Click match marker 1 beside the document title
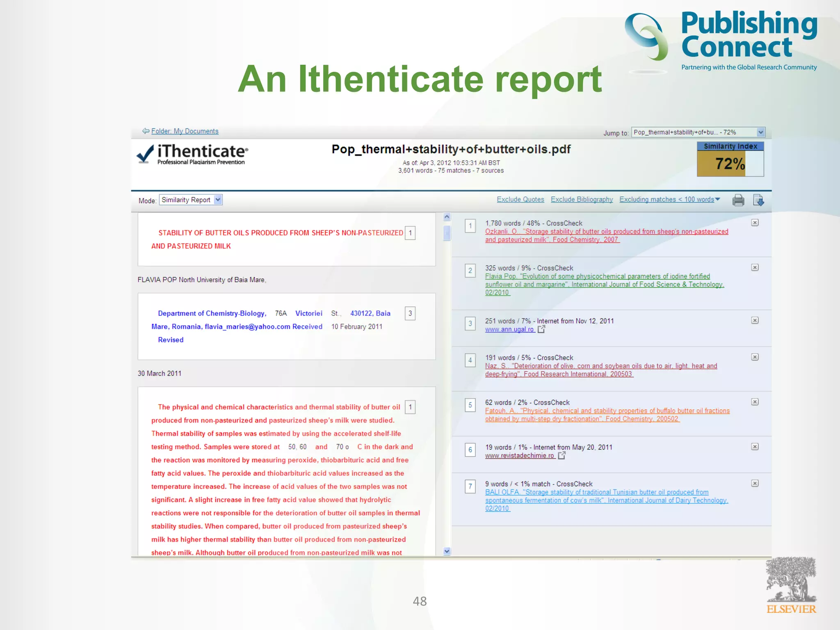The image size is (840, 630). click(410, 233)
